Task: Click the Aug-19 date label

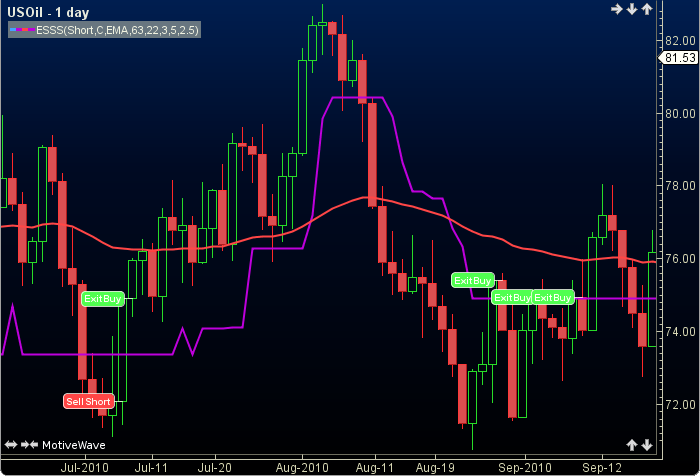Action: click(435, 468)
